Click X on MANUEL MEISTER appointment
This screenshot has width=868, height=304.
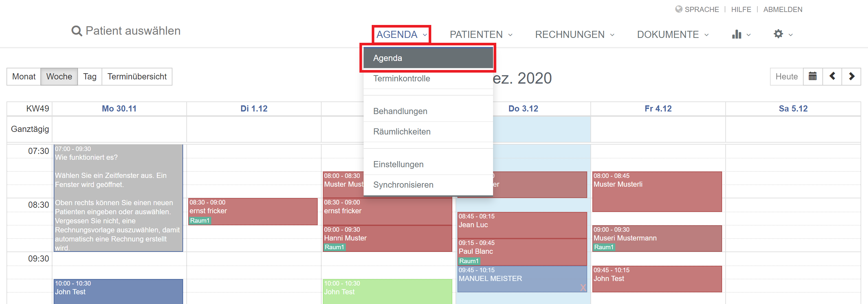coord(583,287)
